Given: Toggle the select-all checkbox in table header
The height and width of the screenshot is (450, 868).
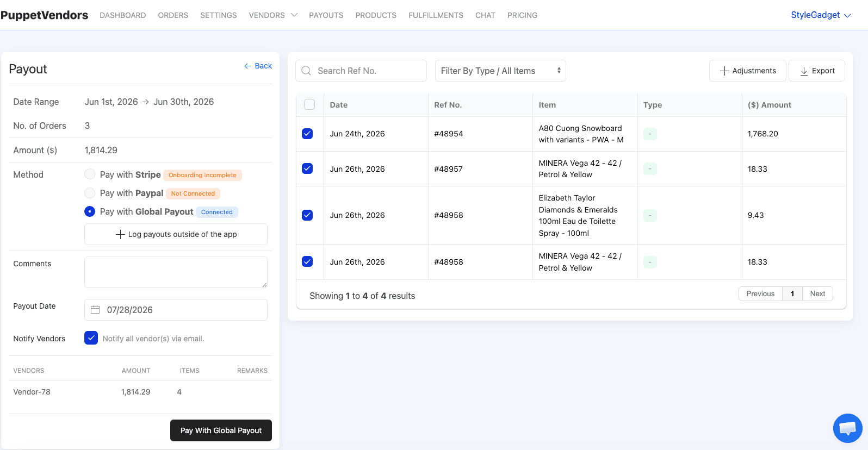Looking at the screenshot, I should 309,105.
